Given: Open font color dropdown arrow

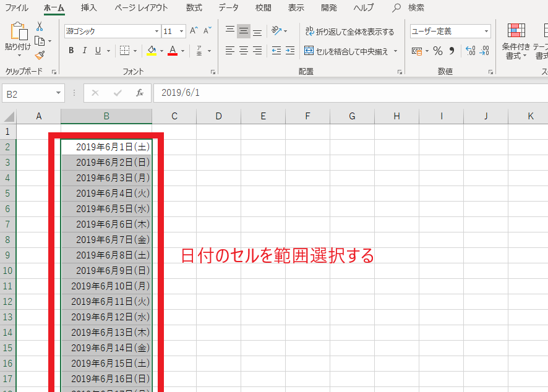Looking at the screenshot, I should (182, 51).
